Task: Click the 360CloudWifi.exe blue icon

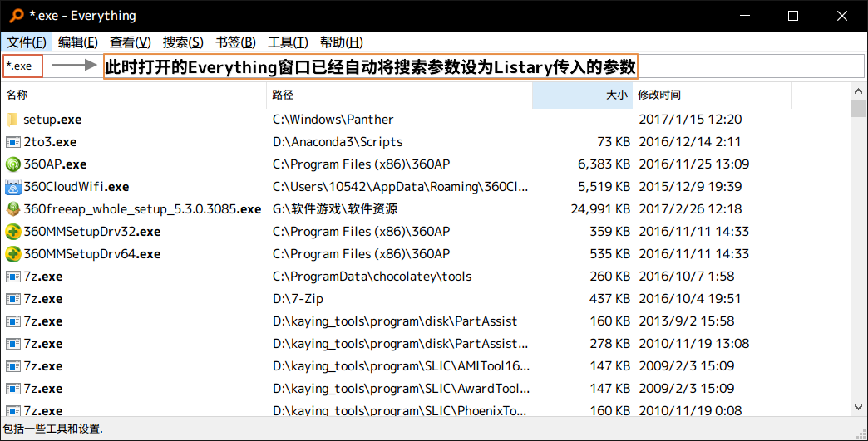Action: [x=12, y=188]
